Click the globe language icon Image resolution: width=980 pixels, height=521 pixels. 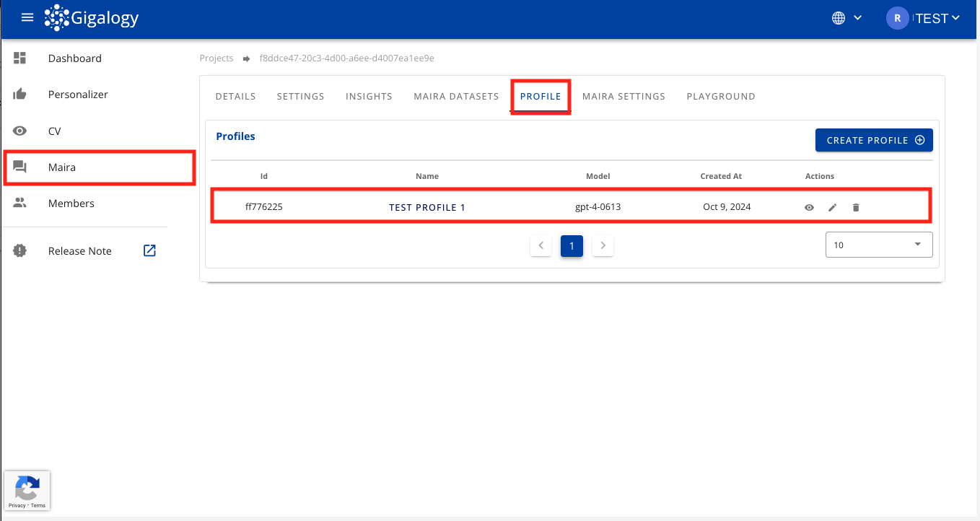839,19
